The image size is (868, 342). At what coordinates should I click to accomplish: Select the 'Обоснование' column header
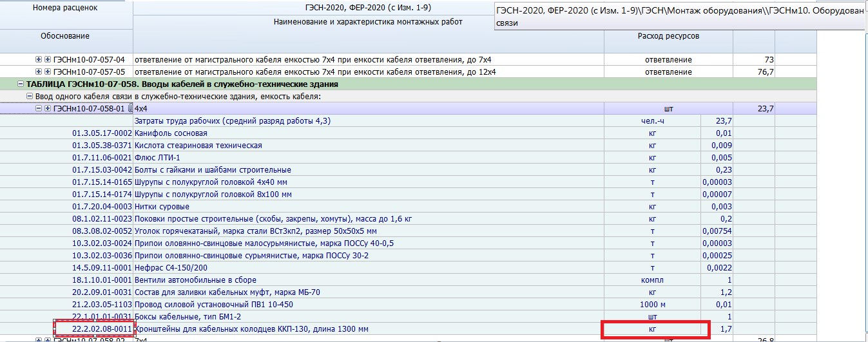click(64, 36)
